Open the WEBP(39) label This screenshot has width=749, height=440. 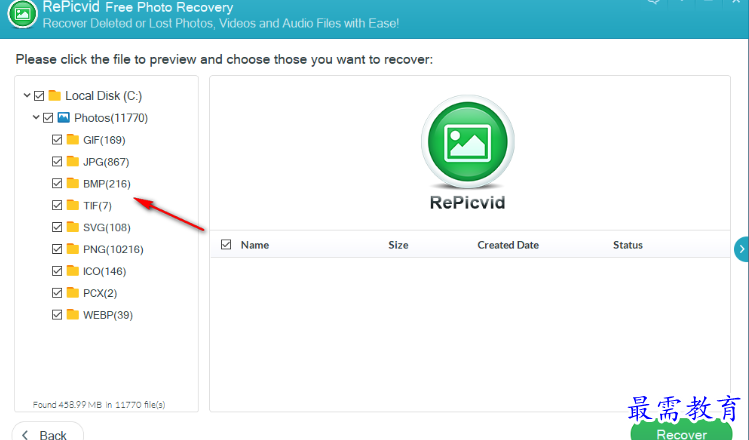(108, 315)
